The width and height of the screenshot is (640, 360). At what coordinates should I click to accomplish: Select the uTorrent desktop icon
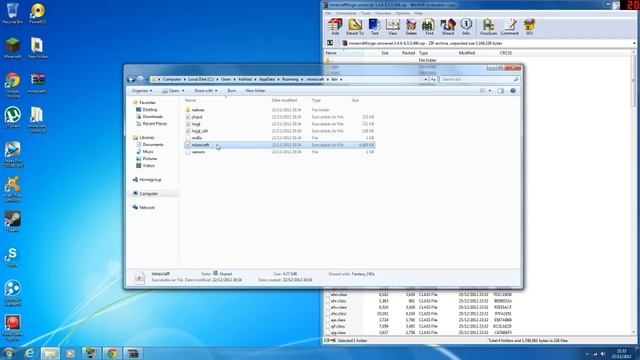click(x=12, y=117)
